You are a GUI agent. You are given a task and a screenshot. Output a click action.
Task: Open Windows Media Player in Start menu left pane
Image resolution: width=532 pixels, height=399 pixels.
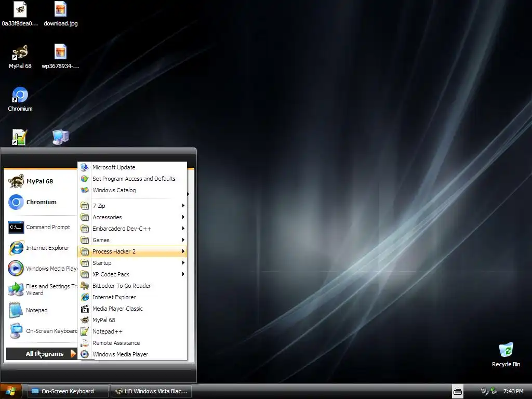point(41,269)
